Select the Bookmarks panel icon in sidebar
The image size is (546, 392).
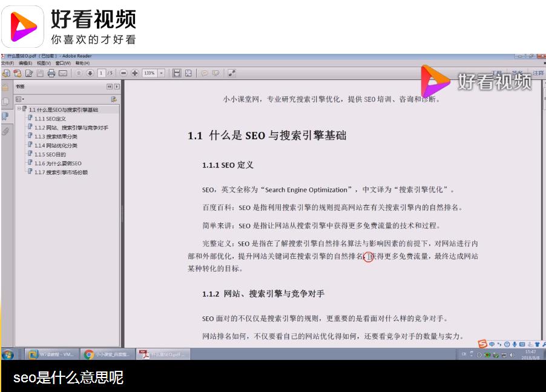[x=6, y=116]
